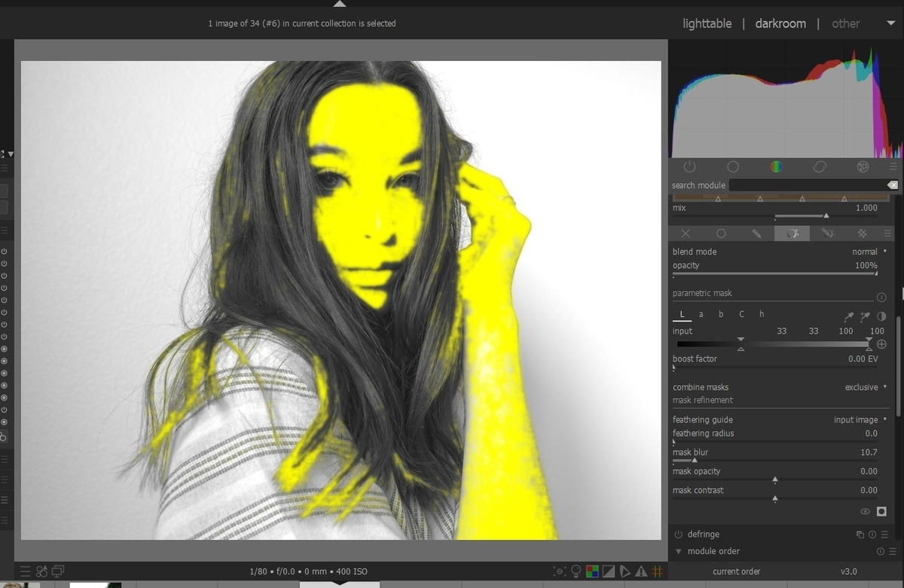Screen dimensions: 904x588
Task: Toggle display mask eye icon
Action: coord(865,512)
